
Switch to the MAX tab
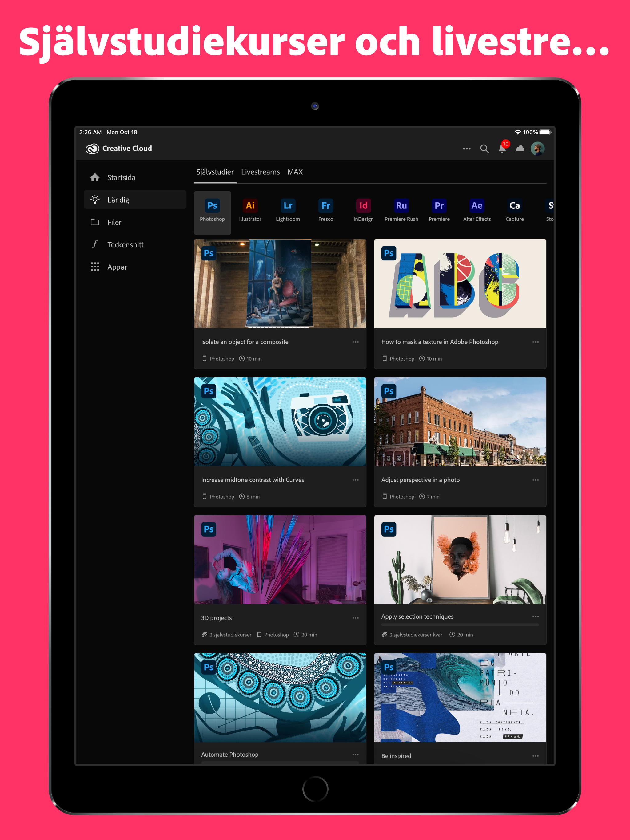tap(295, 172)
